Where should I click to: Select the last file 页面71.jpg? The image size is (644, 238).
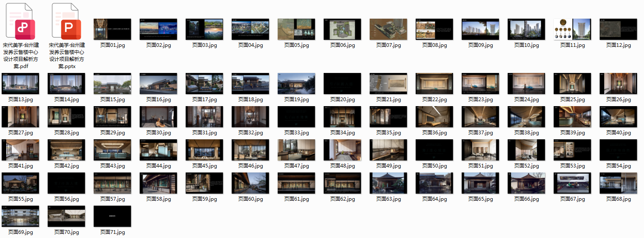click(112, 216)
